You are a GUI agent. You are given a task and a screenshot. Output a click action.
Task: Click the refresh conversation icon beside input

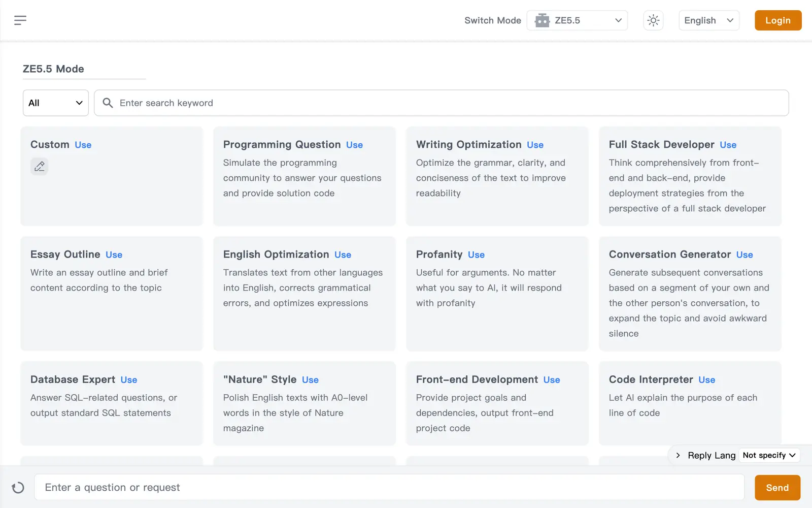[x=18, y=488]
